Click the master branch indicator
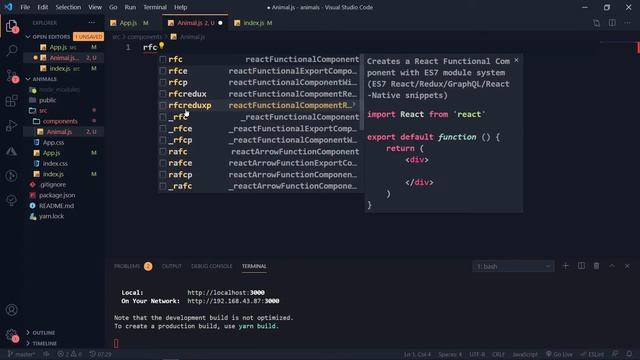 [22, 354]
